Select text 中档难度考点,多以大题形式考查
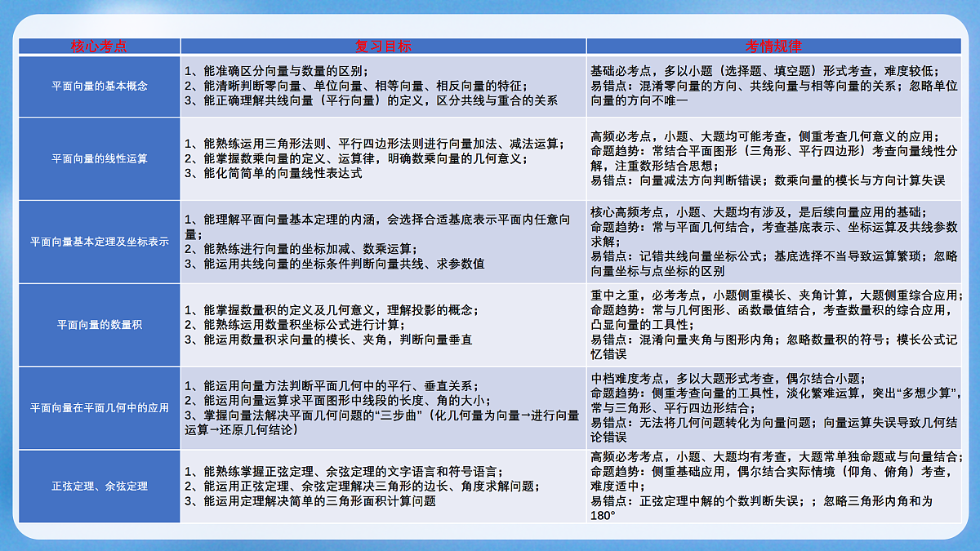The width and height of the screenshot is (980, 551). [x=682, y=379]
